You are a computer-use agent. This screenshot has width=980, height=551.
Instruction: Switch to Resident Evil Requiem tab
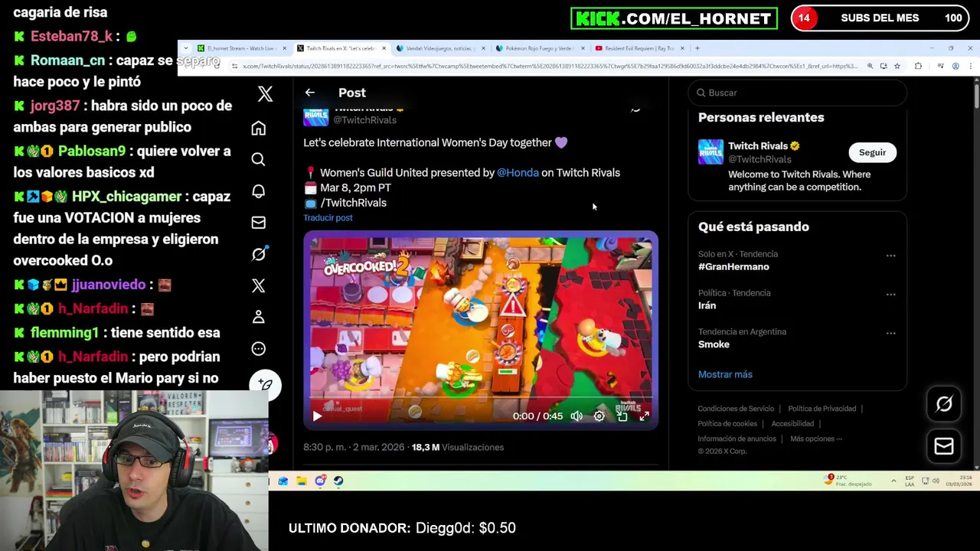pyautogui.click(x=639, y=48)
